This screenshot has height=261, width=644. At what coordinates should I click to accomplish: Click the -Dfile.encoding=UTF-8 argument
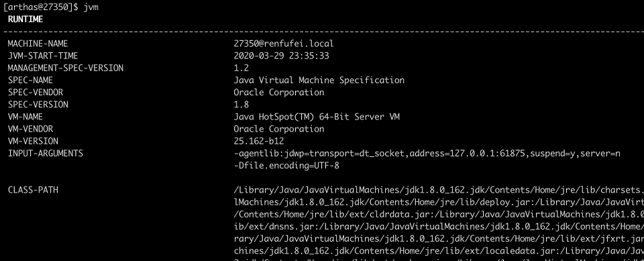[x=286, y=166]
